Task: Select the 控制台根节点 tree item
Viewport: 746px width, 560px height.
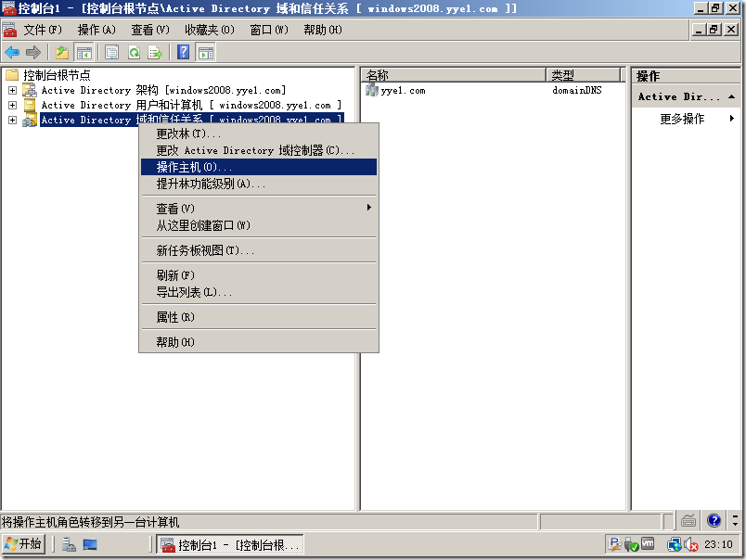Action: 57,75
